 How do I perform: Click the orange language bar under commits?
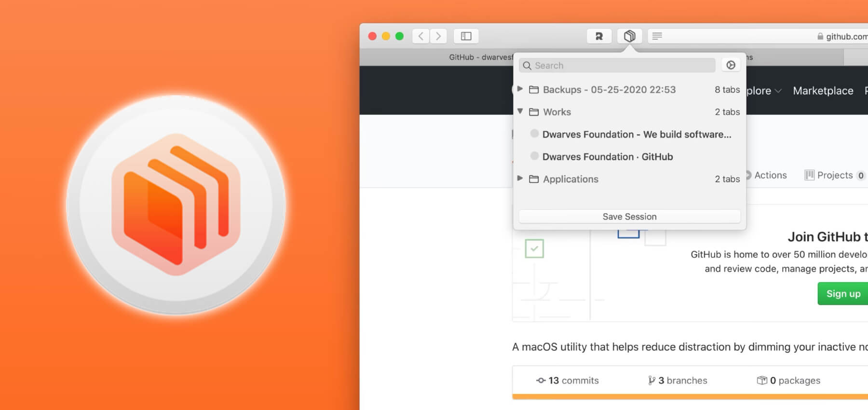(x=690, y=396)
